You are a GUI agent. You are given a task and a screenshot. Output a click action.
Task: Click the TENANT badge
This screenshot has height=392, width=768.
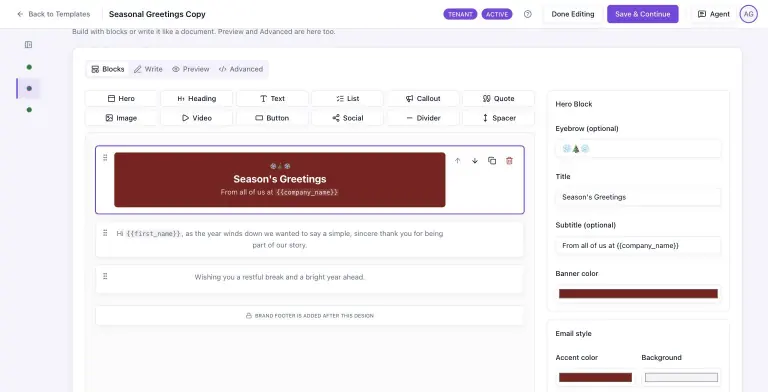pos(460,14)
